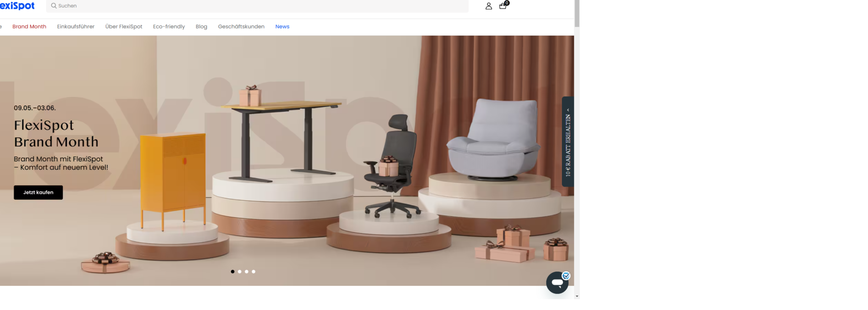
Task: Click the search magnifier icon
Action: point(54,6)
